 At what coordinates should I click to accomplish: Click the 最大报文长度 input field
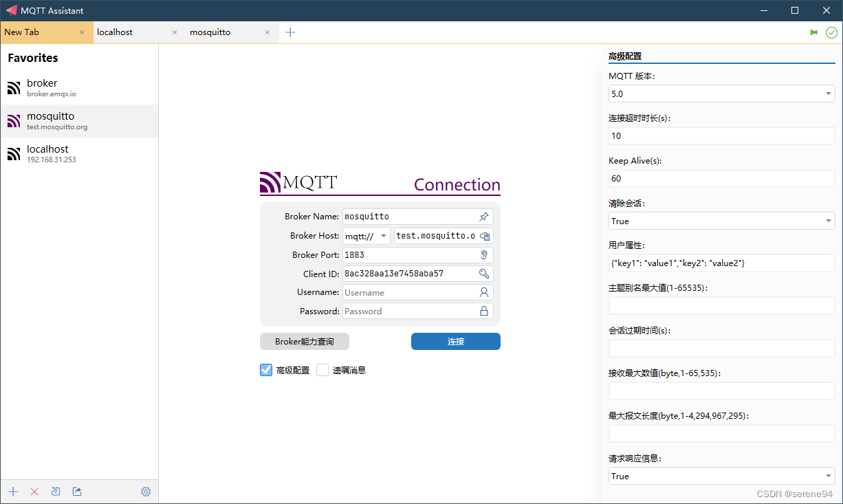pyautogui.click(x=722, y=434)
